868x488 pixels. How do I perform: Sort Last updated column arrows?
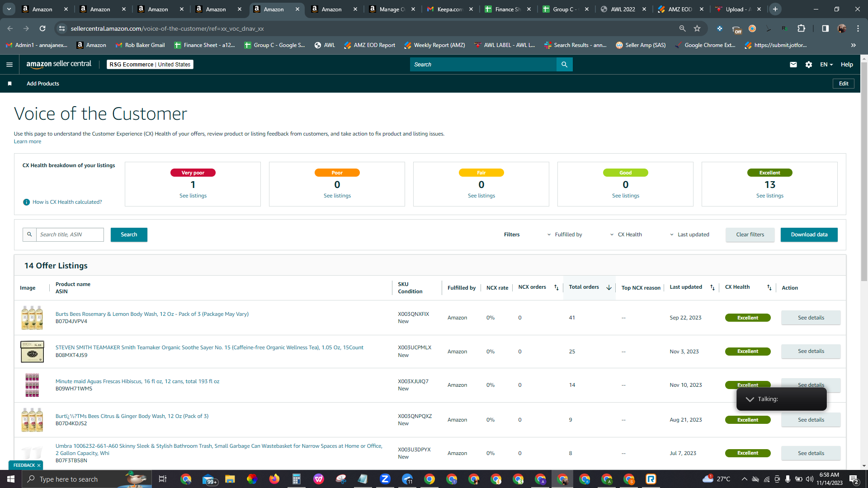tap(712, 288)
